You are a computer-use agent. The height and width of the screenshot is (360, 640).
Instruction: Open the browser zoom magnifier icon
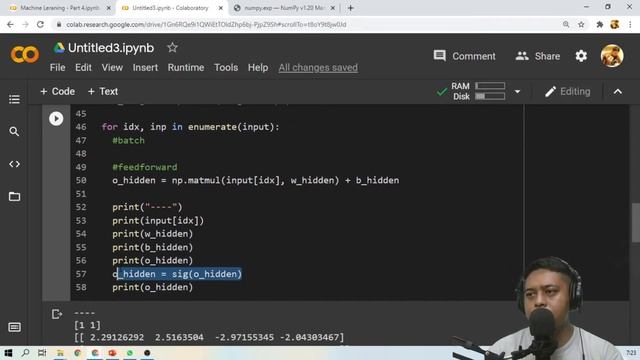(566, 24)
